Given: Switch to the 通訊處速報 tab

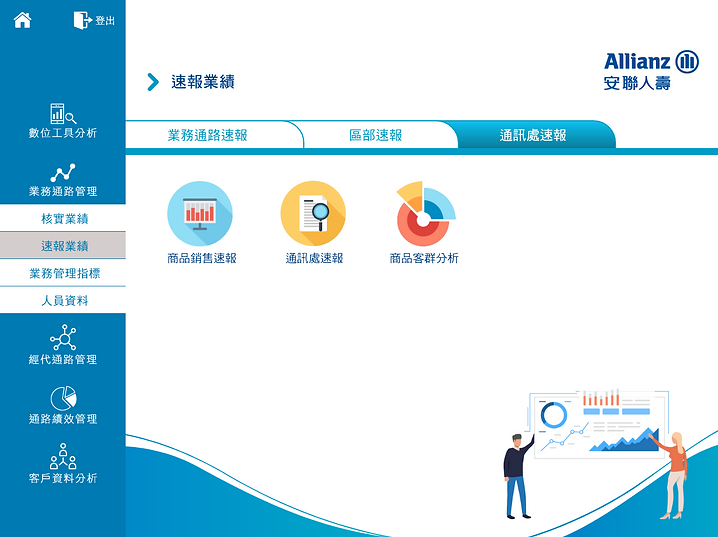Looking at the screenshot, I should (x=533, y=135).
